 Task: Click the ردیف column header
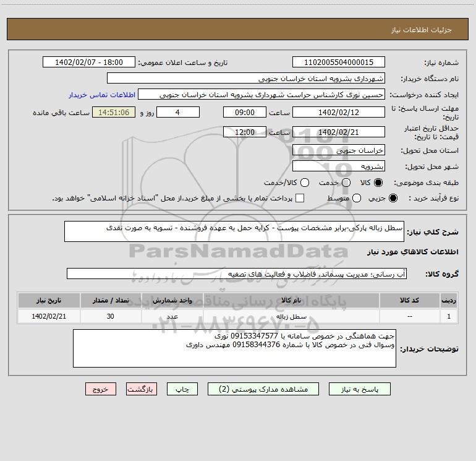coord(449,300)
